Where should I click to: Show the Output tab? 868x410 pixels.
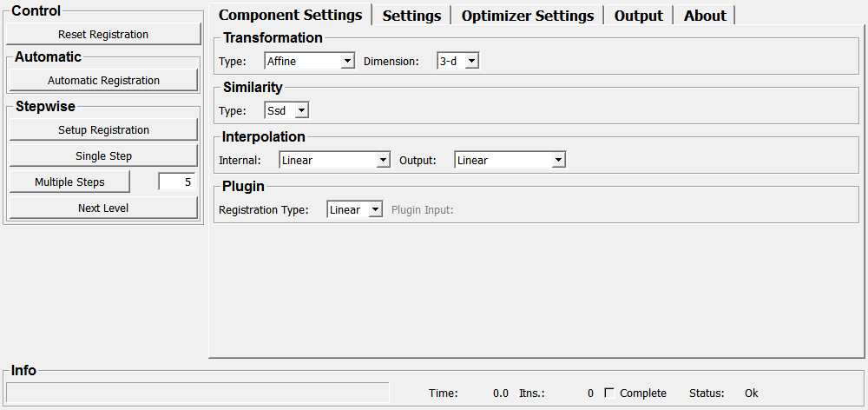(638, 16)
